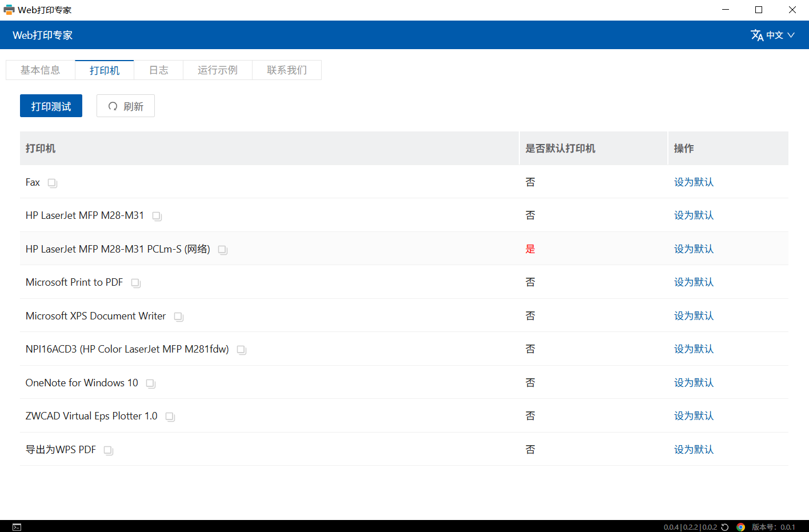Copy the HP LaserJet MFP M28-M31 name
Viewport: 809px width, 532px height.
tap(157, 216)
